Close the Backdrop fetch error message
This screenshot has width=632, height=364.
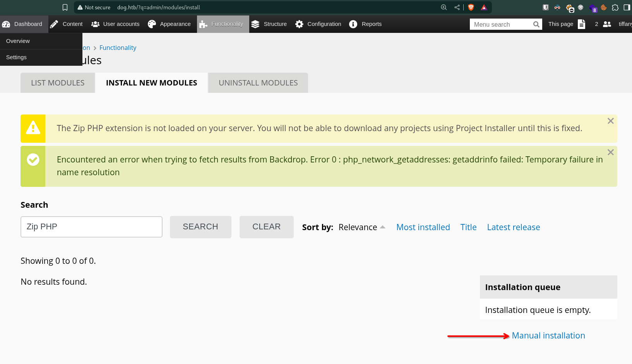pos(611,152)
